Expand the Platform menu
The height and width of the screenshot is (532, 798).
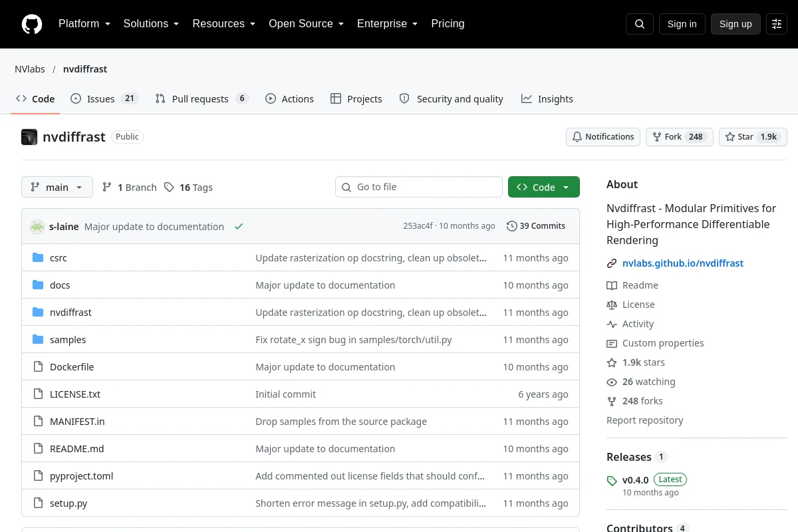84,24
